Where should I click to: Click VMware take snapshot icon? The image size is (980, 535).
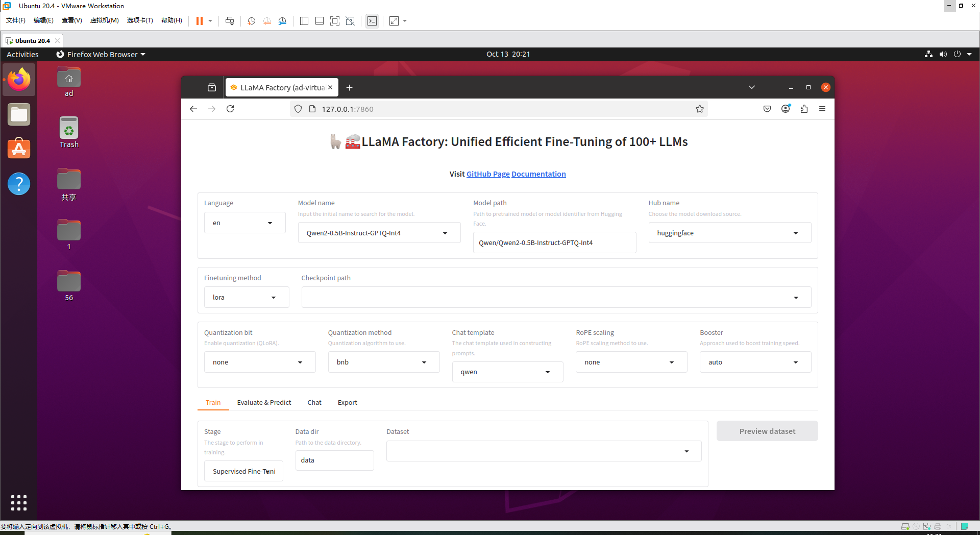coord(251,21)
